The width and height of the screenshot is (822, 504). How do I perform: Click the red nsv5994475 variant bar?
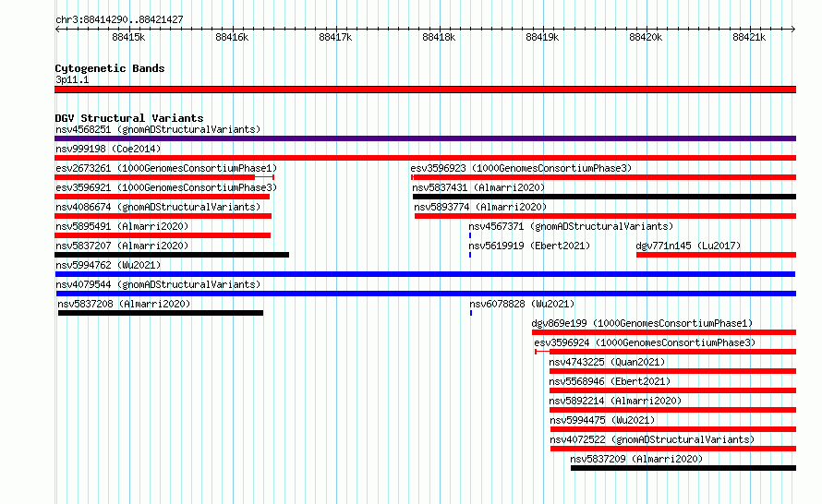[x=673, y=429]
